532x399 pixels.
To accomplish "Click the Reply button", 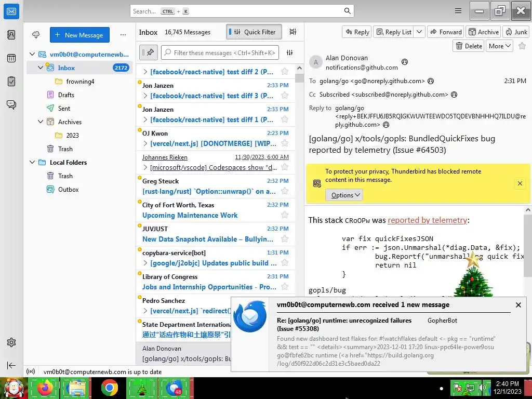I will (357, 32).
